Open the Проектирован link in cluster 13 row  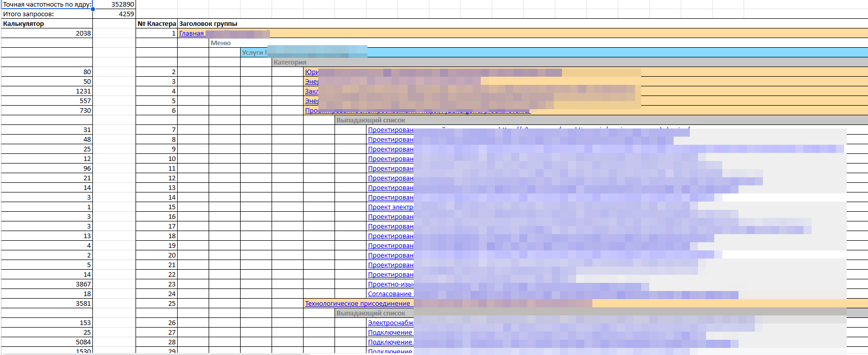[391, 188]
